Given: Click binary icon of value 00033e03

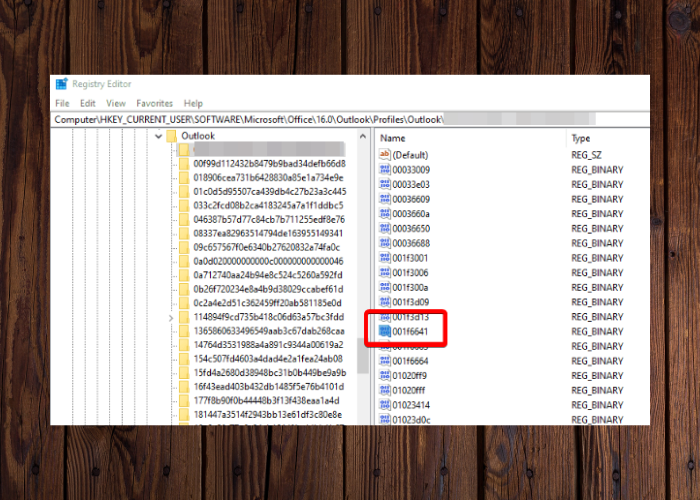Looking at the screenshot, I should (384, 184).
